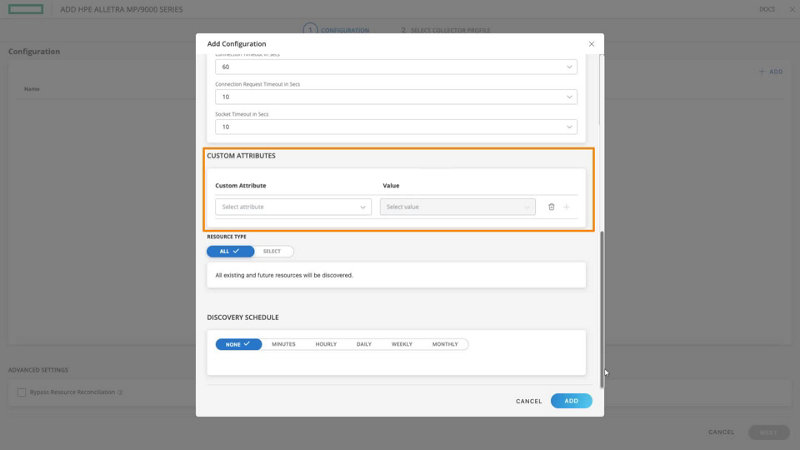Set Resource Type to ALL
The height and width of the screenshot is (450, 800).
(230, 252)
